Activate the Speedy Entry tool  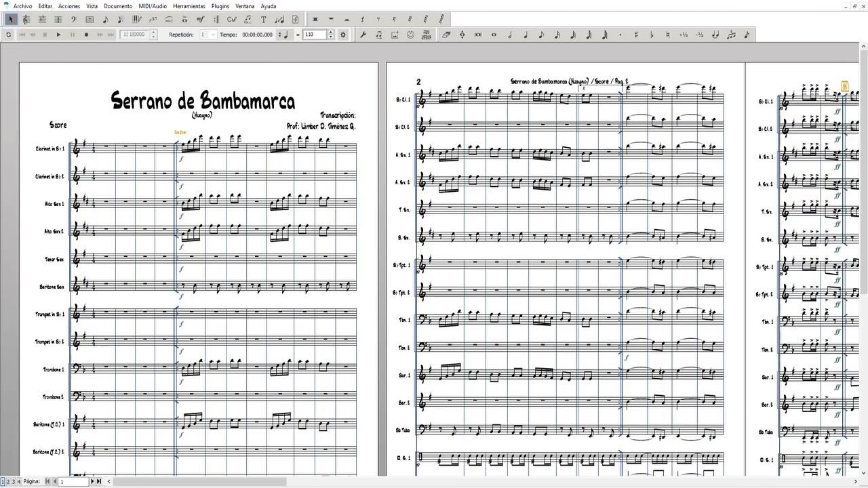tap(121, 19)
